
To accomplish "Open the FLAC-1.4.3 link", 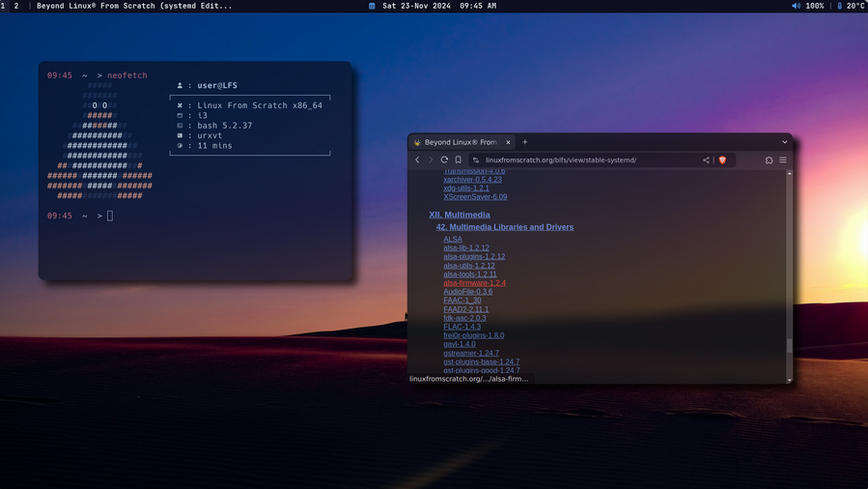I will tap(462, 327).
